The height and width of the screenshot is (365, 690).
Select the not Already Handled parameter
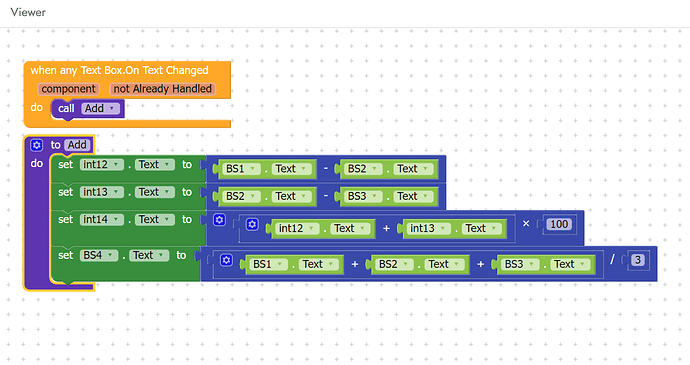point(162,89)
